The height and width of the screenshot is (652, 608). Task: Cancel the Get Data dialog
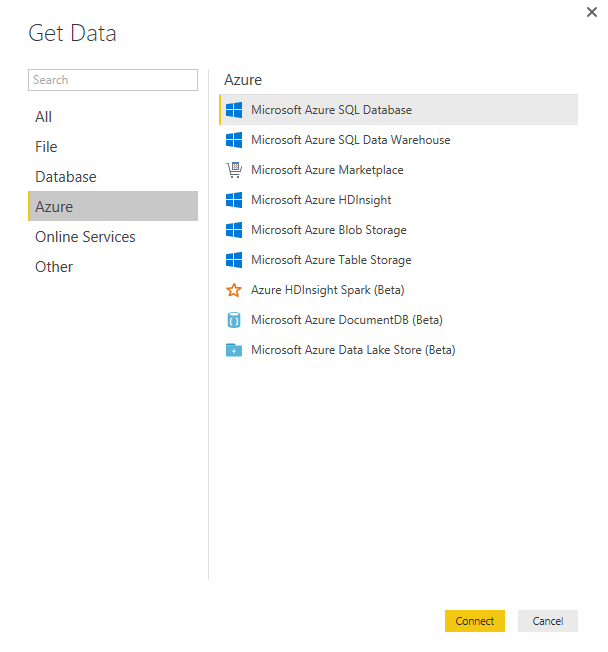[547, 621]
